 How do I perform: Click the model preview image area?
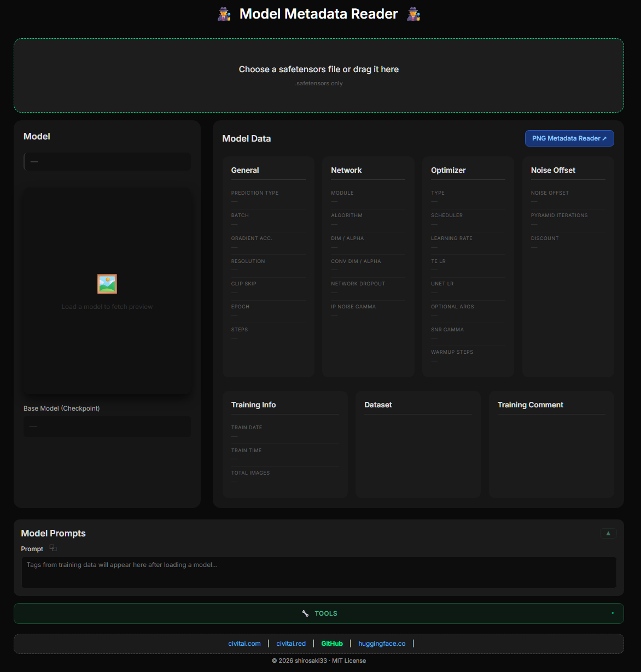pyautogui.click(x=107, y=291)
